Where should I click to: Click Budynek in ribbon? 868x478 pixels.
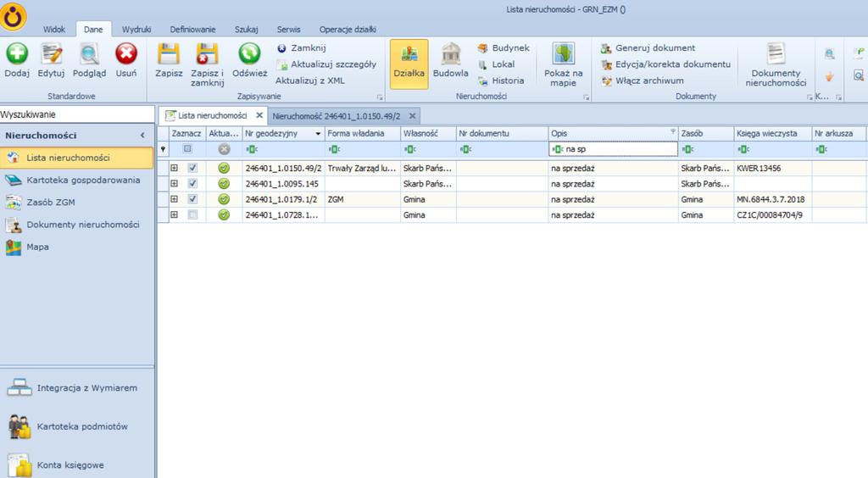click(504, 48)
